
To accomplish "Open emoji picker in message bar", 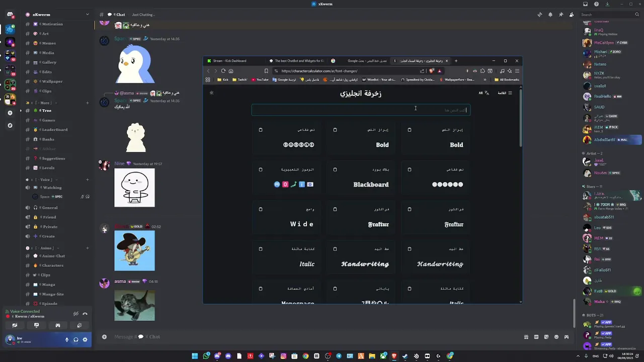I will coord(556,337).
